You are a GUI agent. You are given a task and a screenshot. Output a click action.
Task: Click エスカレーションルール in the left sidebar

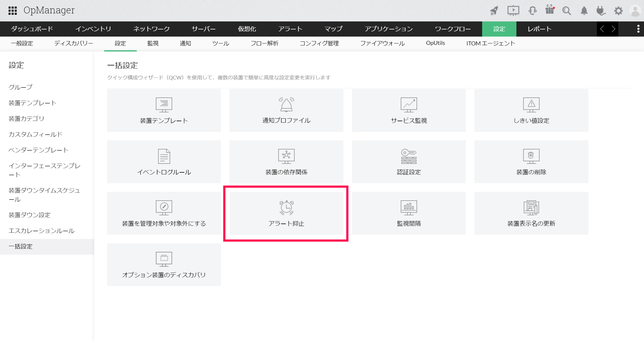pos(41,231)
